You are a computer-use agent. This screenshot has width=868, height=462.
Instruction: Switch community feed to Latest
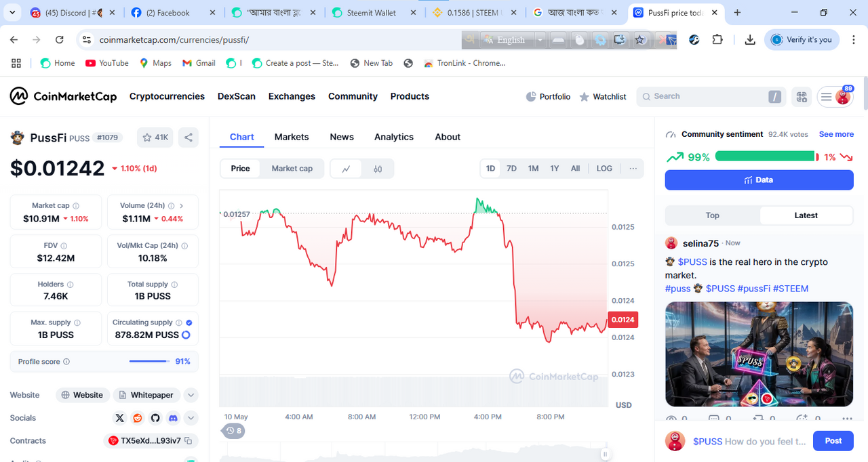[806, 215]
